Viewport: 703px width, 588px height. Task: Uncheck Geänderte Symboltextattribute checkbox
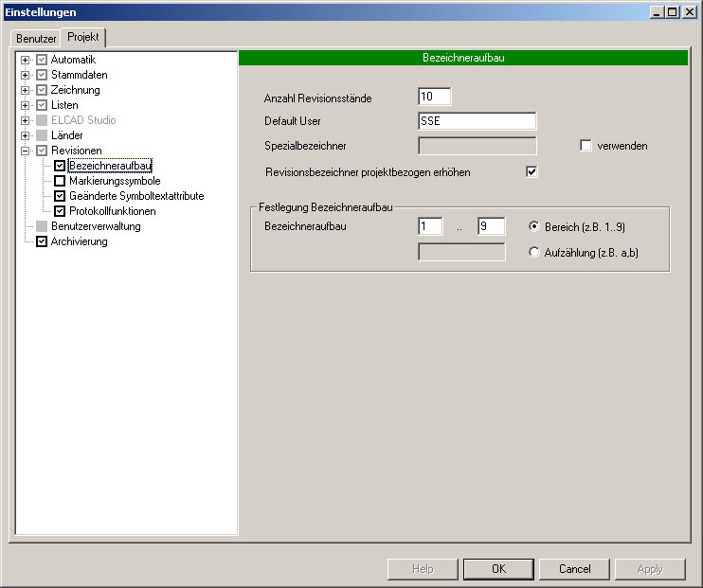tap(60, 196)
